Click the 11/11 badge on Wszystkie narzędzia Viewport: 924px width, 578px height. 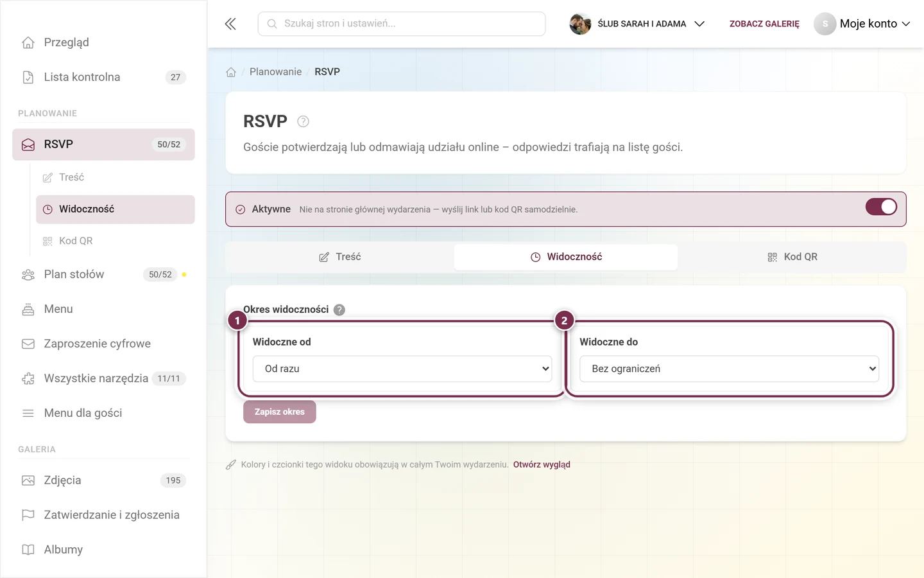[169, 378]
